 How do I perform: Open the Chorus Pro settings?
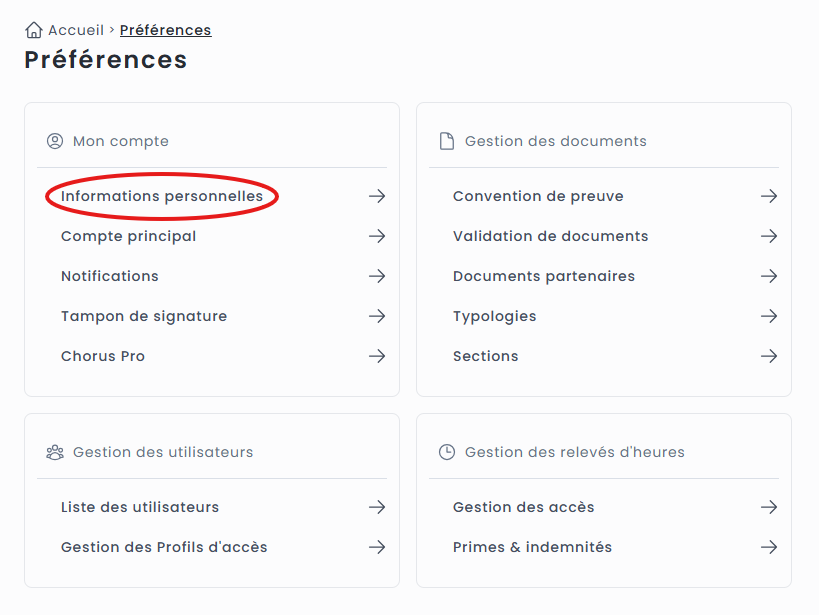tap(103, 356)
